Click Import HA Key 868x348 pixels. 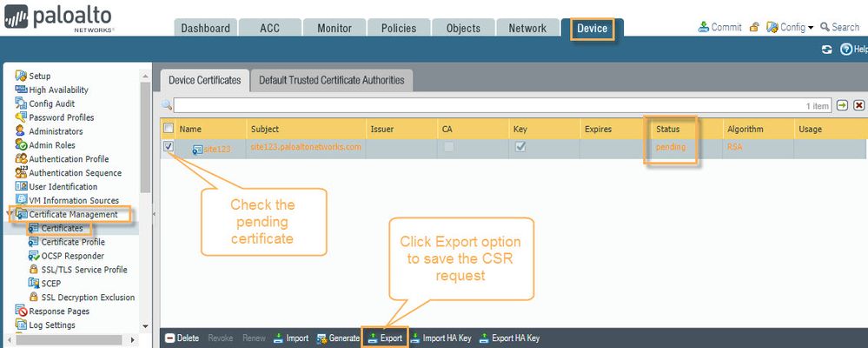pos(441,338)
